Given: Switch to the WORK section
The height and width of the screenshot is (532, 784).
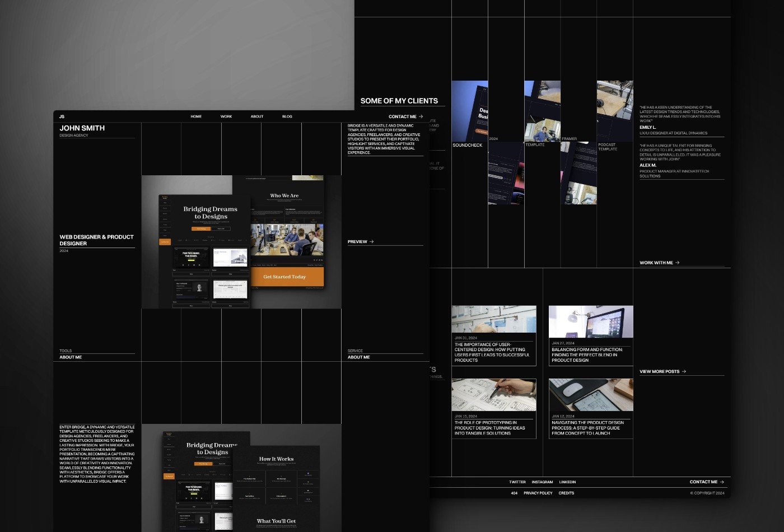Looking at the screenshot, I should [x=226, y=116].
